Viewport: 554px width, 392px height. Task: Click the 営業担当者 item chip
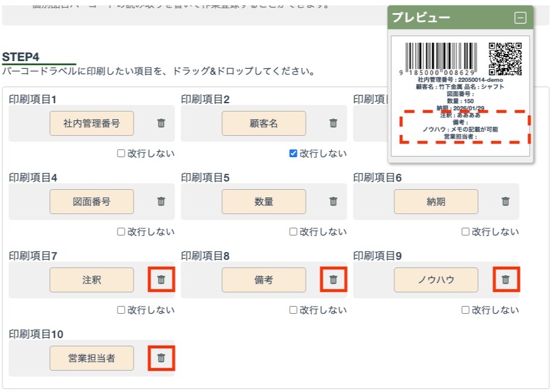(91, 358)
